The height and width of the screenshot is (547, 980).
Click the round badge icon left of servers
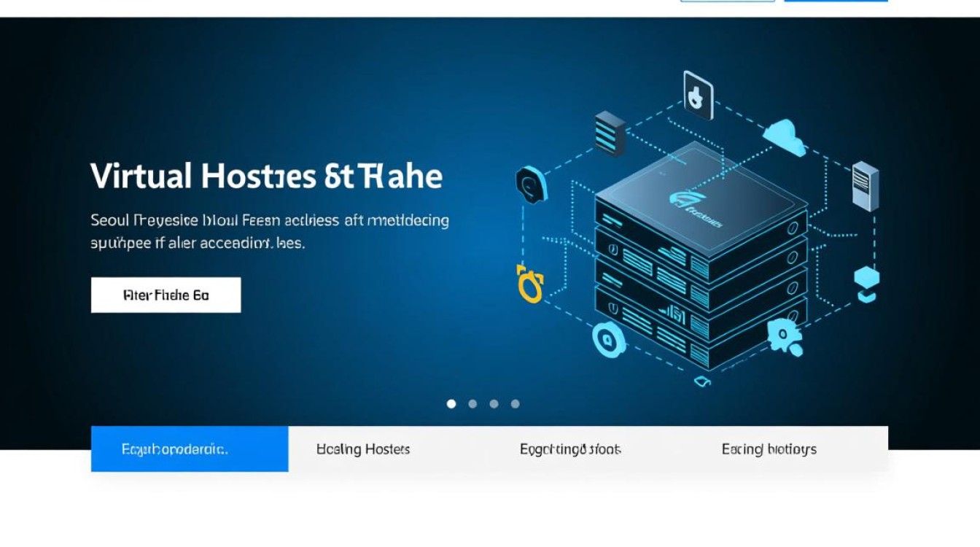[x=530, y=185]
